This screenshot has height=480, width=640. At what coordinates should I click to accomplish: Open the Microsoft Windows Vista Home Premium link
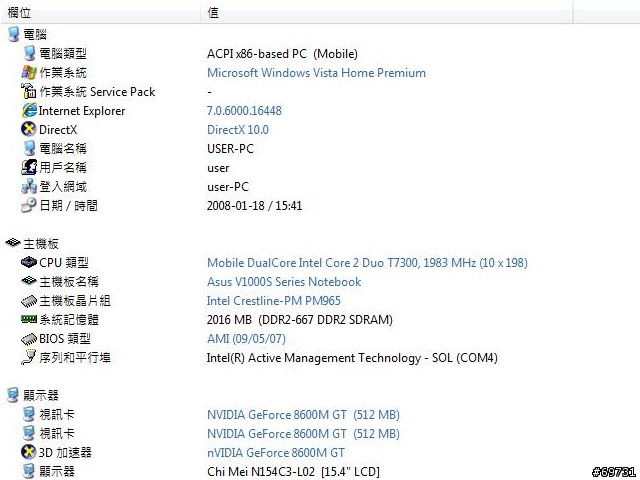point(316,73)
